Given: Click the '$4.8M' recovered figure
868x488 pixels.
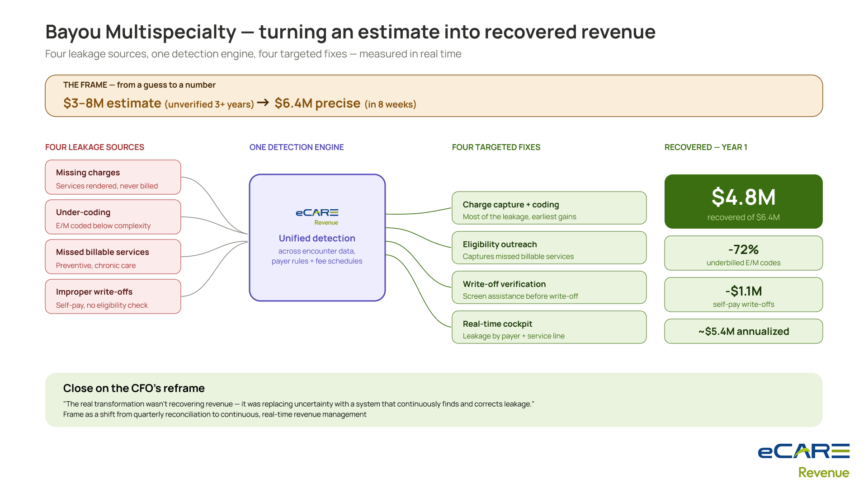Looking at the screenshot, I should coord(744,197).
